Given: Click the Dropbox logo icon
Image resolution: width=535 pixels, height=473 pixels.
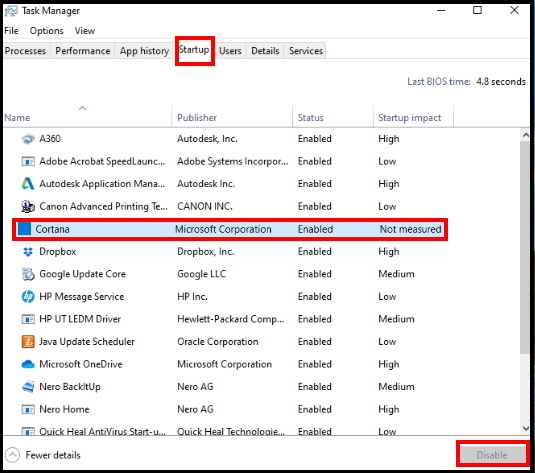Looking at the screenshot, I should click(28, 252).
